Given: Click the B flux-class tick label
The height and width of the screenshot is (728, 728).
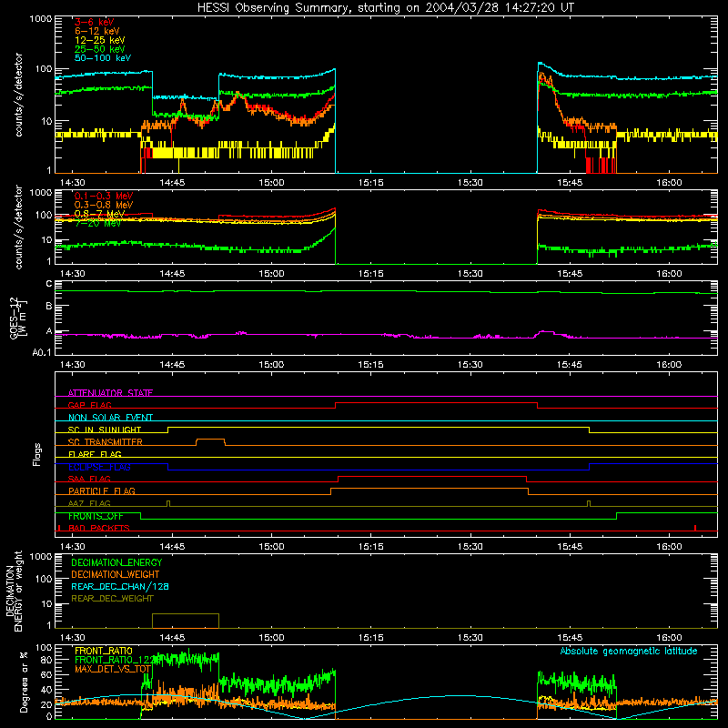Looking at the screenshot, I should (49, 306).
